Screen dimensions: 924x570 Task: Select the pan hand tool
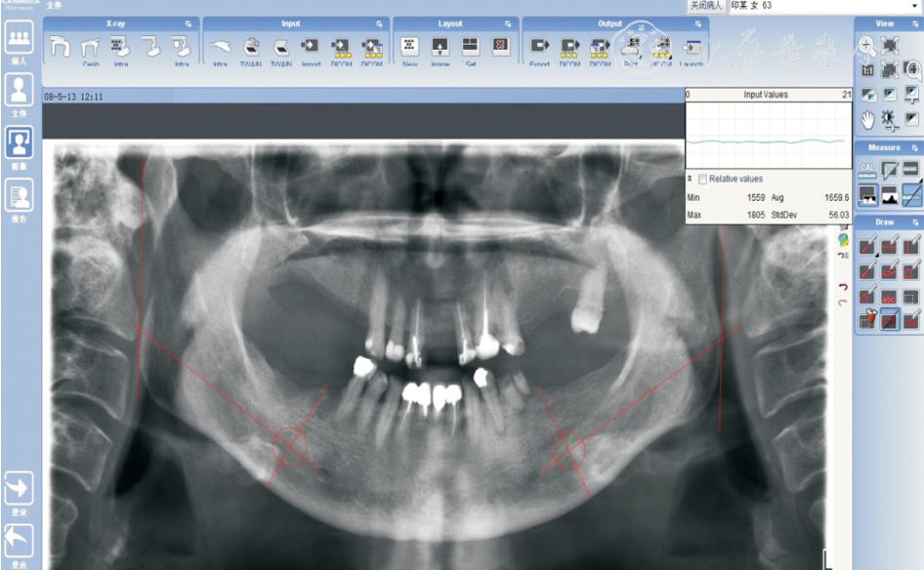pyautogui.click(x=868, y=118)
